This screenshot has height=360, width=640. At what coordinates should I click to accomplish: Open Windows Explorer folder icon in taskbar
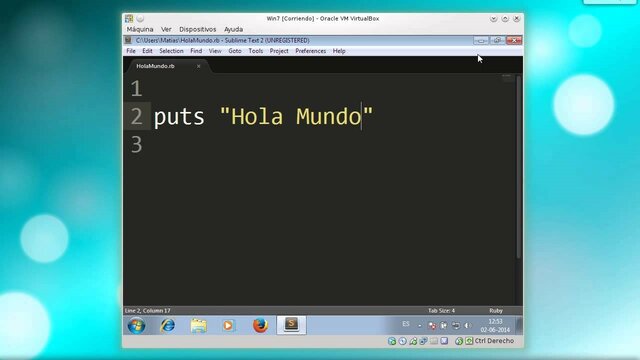coord(198,326)
